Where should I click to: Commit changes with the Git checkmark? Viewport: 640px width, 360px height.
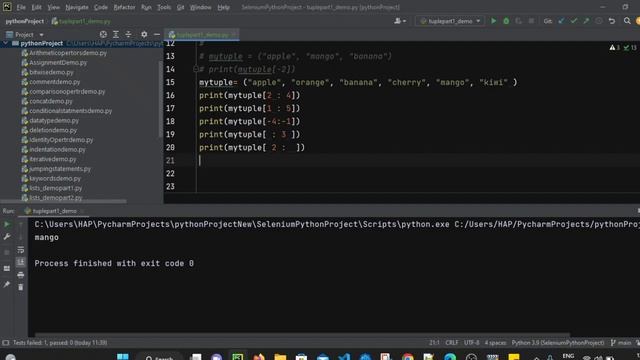574,21
